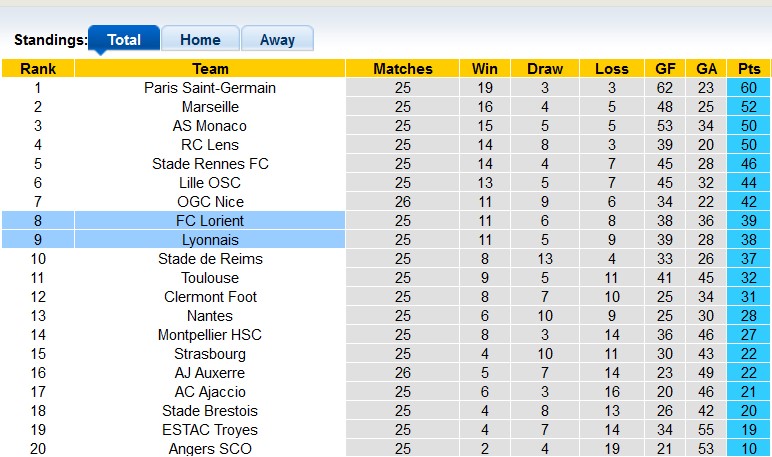
Task: Open the Home standings tab
Action: 200,40
